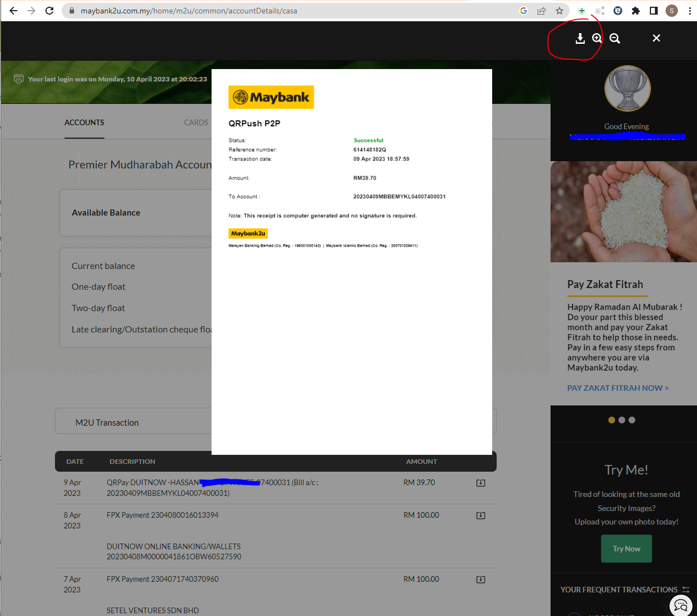Download the receipt using the download icon

580,38
